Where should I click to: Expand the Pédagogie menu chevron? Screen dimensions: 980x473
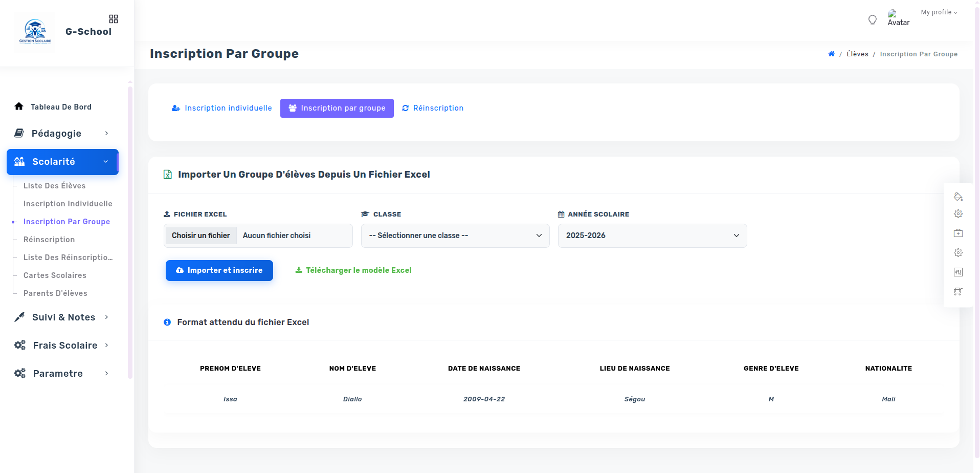pos(106,133)
